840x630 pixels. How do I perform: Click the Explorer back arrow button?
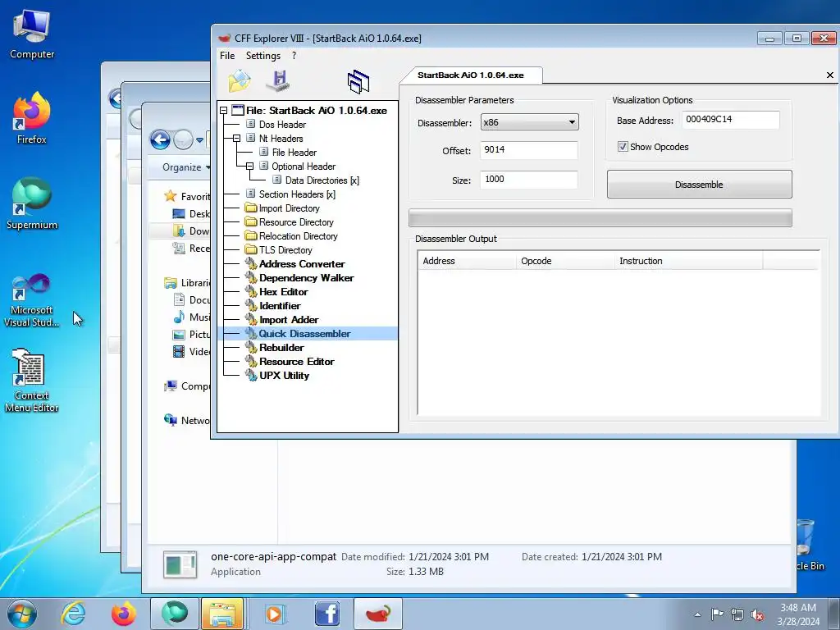click(160, 139)
